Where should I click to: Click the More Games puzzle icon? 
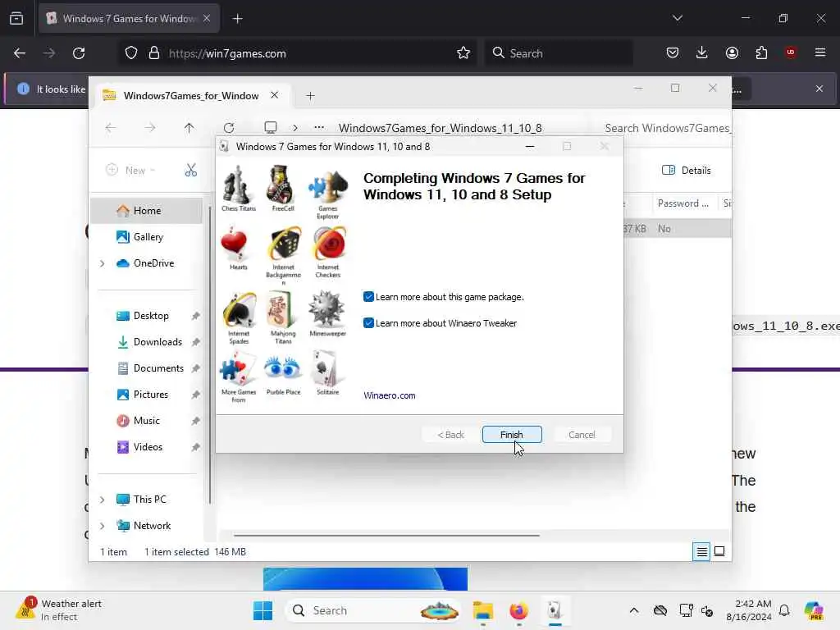(x=238, y=377)
